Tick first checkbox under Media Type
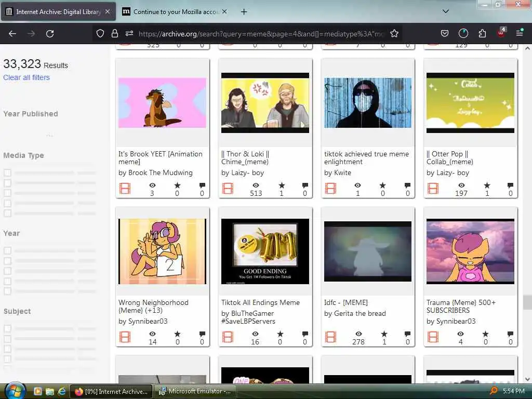The image size is (532, 399). tap(7, 172)
